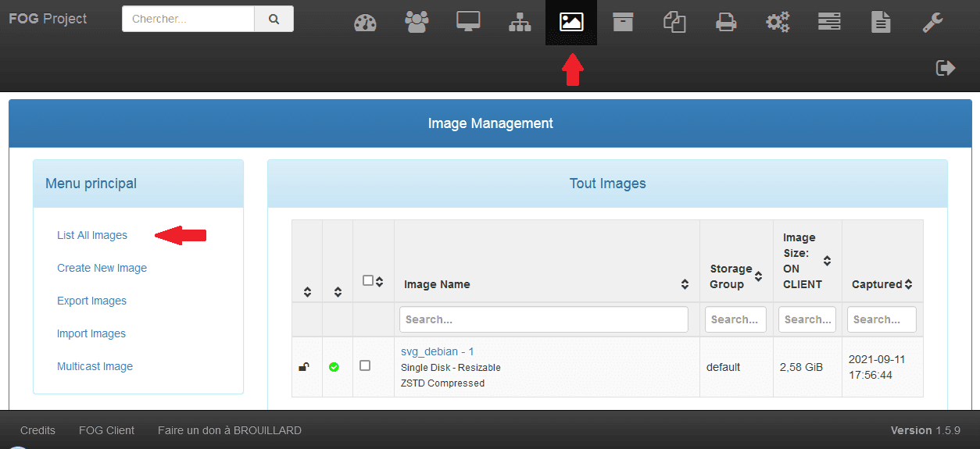Select Create New Image menu entry
This screenshot has height=449, width=980.
102,268
